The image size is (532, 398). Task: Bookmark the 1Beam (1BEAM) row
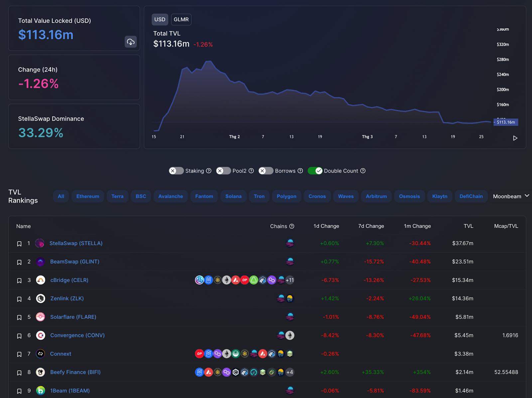pos(19,391)
